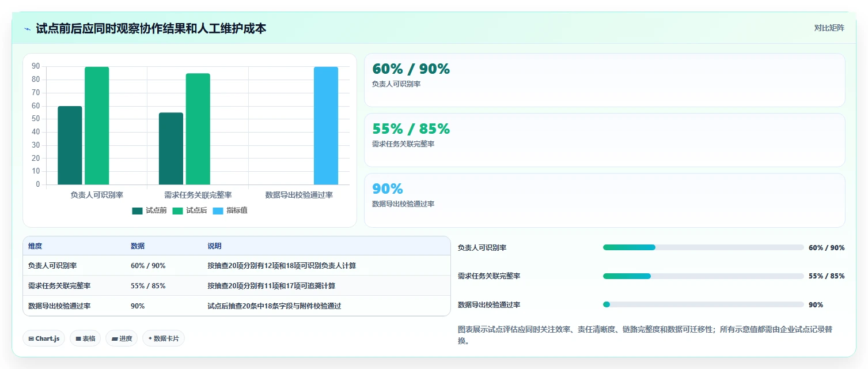The width and height of the screenshot is (868, 369).
Task: Click the 数据导出校验通过率 table row name
Action: click(59, 306)
